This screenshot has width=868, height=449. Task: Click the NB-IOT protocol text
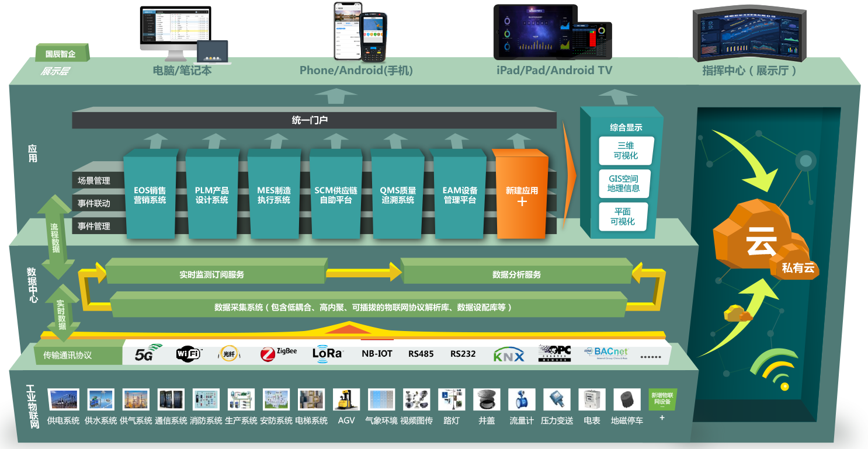pyautogui.click(x=377, y=354)
